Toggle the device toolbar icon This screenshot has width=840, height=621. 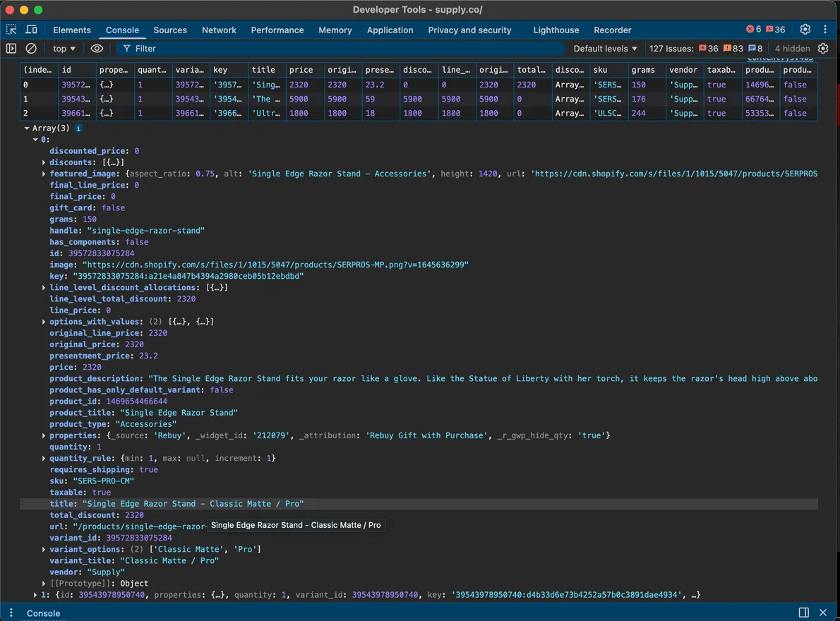(32, 30)
